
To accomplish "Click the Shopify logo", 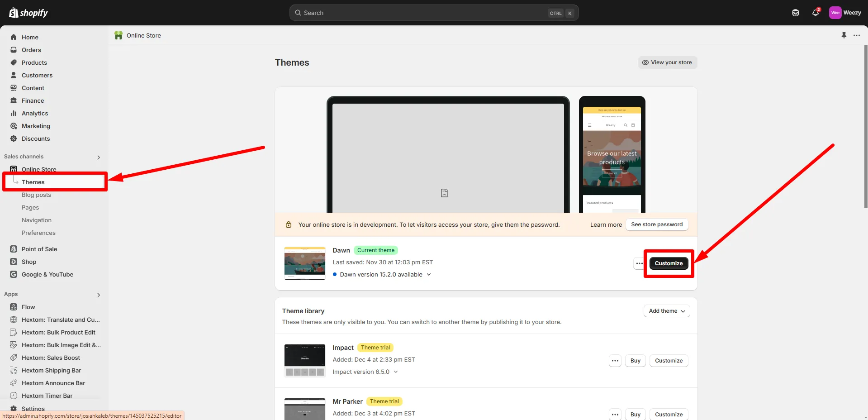I will tap(28, 13).
